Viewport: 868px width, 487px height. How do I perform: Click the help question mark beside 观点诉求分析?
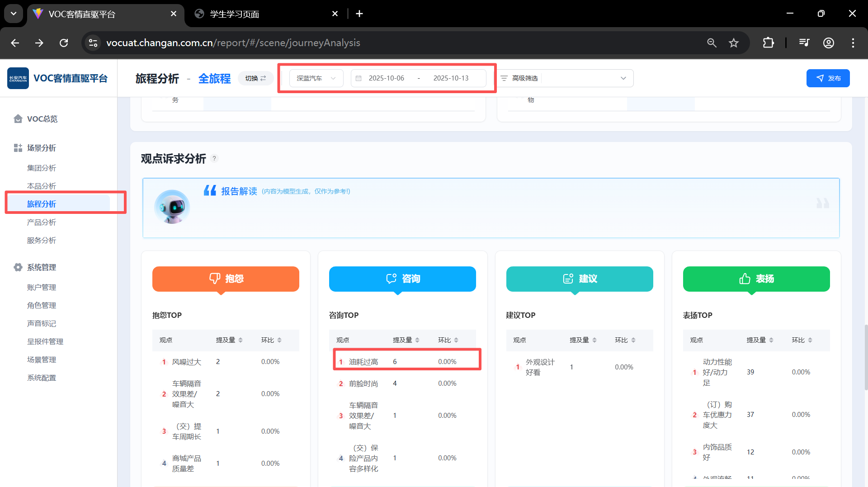(x=214, y=158)
